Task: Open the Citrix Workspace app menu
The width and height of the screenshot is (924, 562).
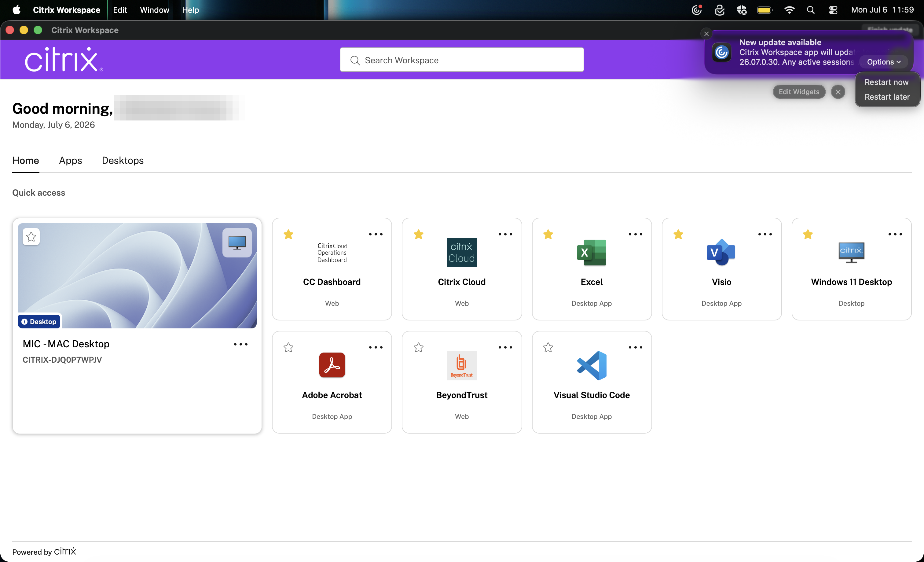Action: click(66, 10)
